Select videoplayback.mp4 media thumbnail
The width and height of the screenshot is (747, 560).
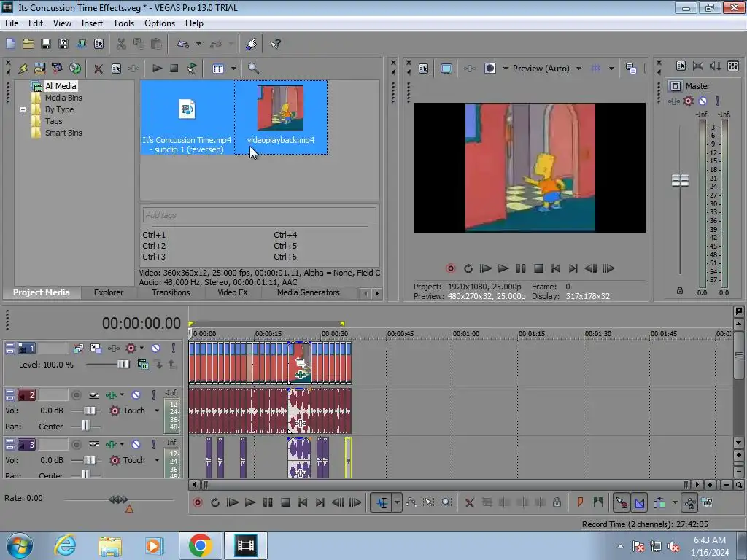click(281, 117)
